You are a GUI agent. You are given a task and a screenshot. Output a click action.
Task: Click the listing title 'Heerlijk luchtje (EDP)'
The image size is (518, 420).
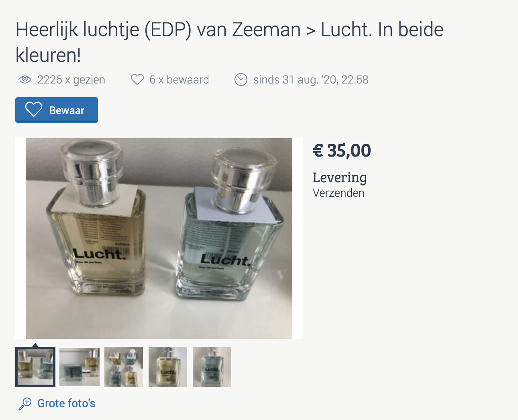104,30
